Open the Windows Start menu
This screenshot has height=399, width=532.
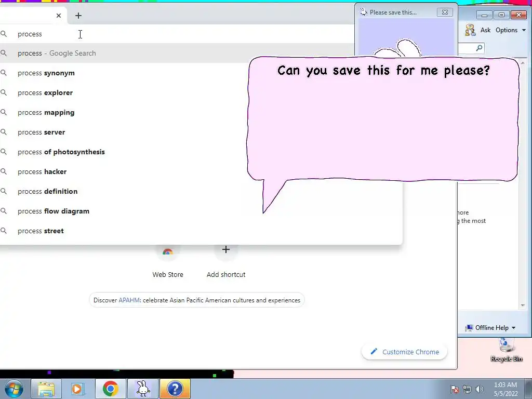14,389
